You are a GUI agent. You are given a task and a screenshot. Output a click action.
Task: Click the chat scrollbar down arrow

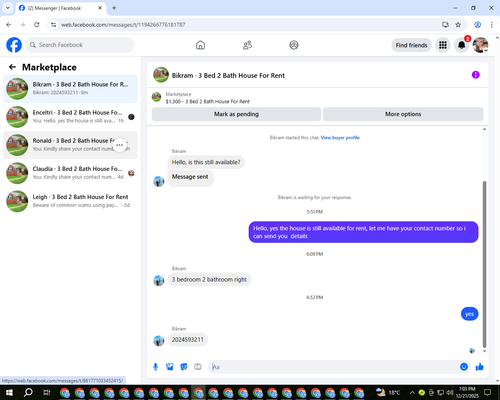484,351
